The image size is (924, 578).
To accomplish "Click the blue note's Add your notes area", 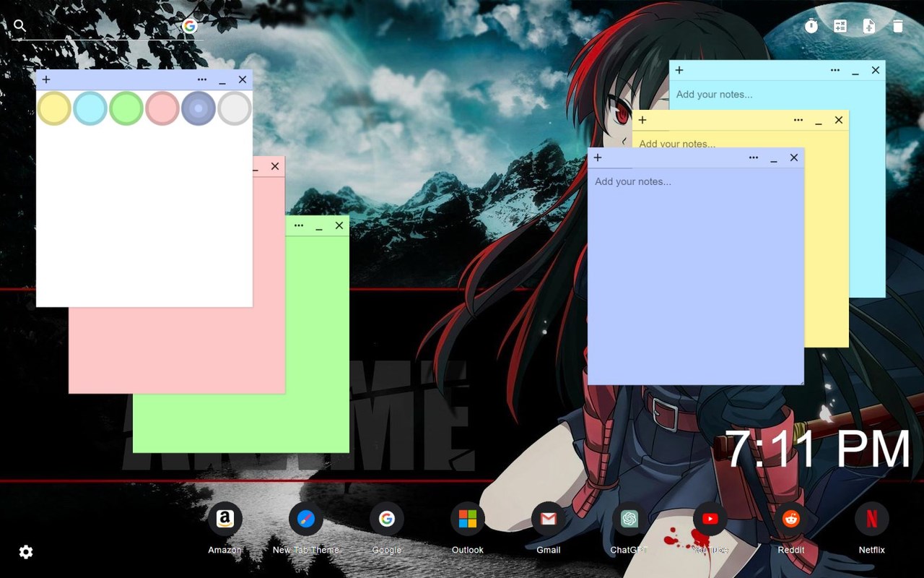I will (696, 275).
